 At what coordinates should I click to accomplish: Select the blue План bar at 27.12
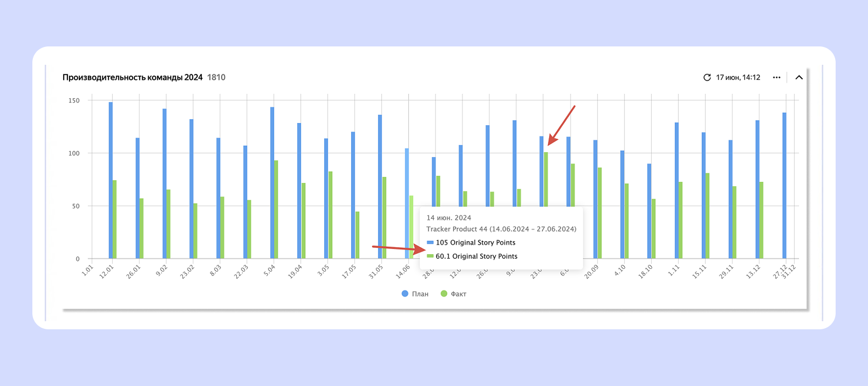pyautogui.click(x=784, y=185)
